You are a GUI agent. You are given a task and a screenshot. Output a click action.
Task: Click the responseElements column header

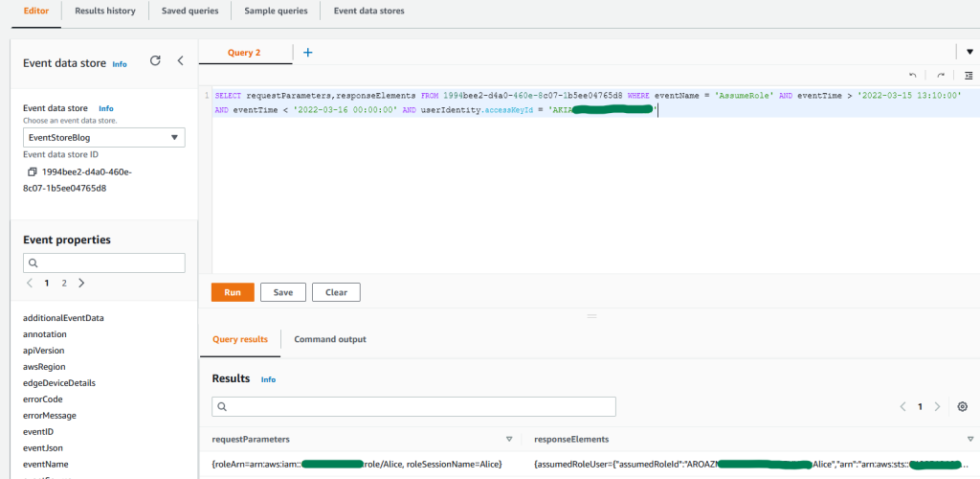[x=571, y=439]
